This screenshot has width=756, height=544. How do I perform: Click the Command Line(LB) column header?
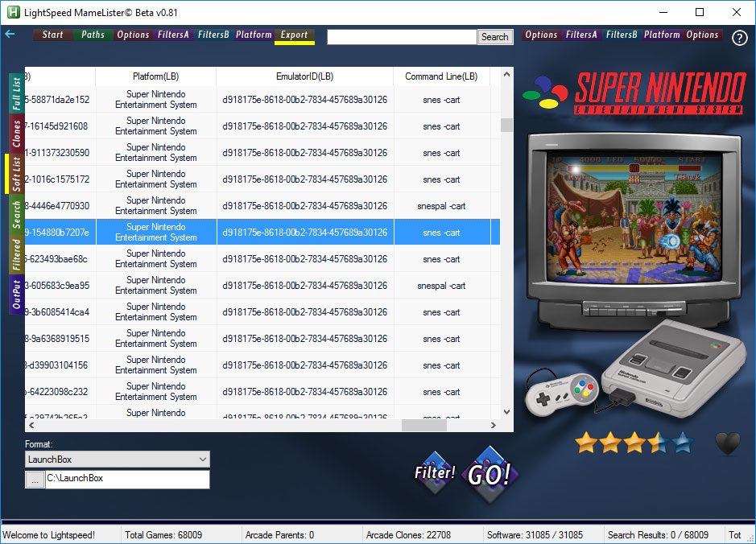point(441,76)
